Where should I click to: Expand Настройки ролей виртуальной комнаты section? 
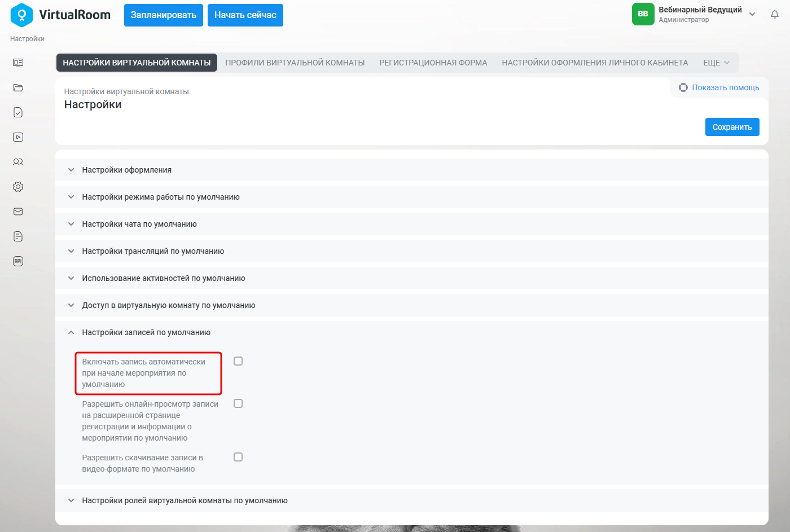[x=412, y=500]
